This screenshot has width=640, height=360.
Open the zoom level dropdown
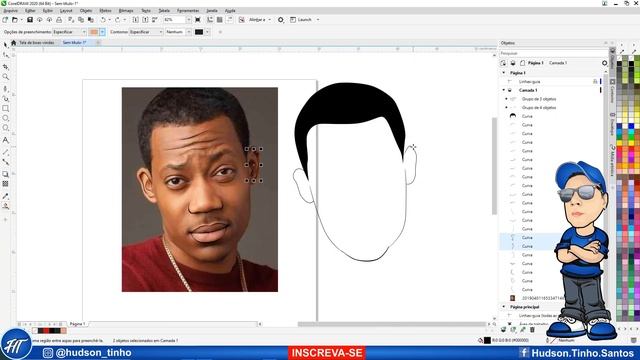tap(188, 20)
